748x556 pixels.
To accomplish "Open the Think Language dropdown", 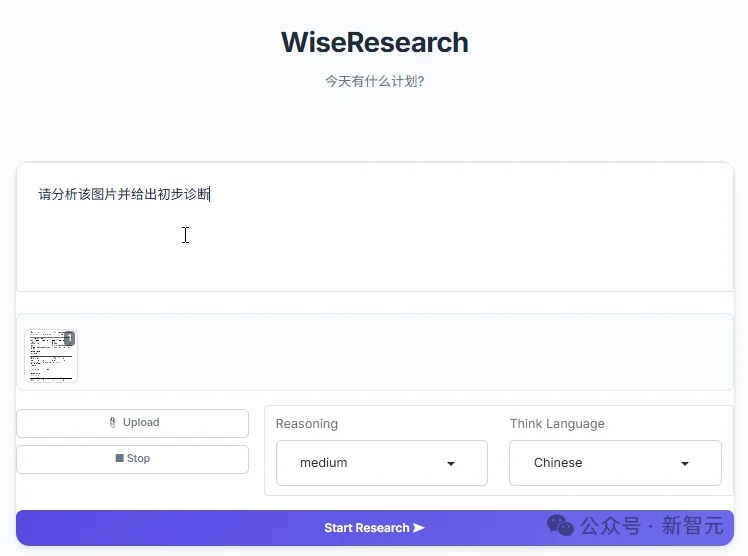I will click(x=614, y=463).
